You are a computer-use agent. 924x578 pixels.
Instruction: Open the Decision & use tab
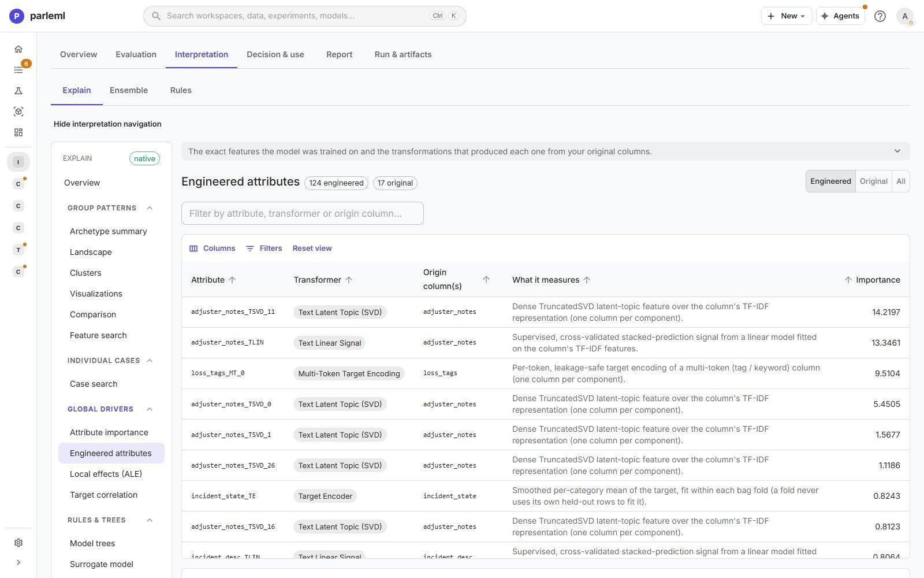pos(275,54)
